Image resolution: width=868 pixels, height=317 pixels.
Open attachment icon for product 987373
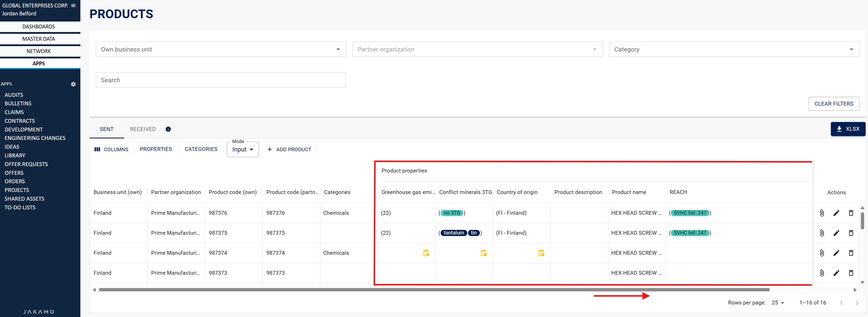822,273
